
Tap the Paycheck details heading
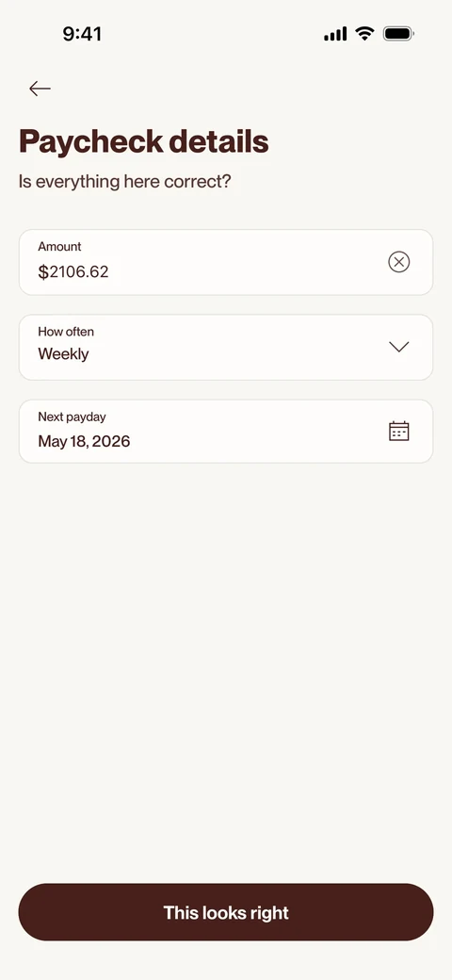pos(143,141)
